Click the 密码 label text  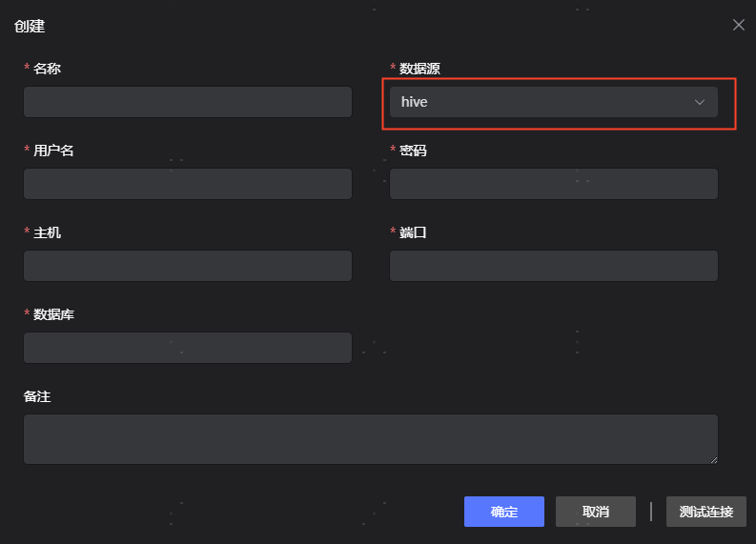(413, 151)
